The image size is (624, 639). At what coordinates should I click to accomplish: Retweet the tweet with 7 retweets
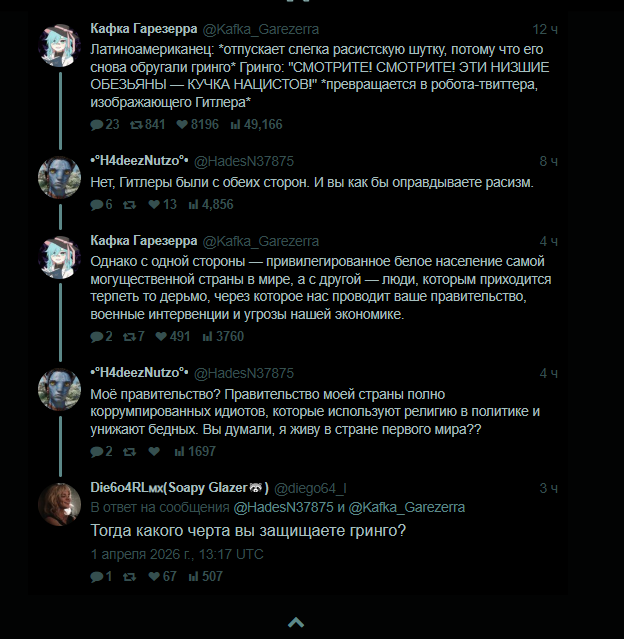(130, 336)
